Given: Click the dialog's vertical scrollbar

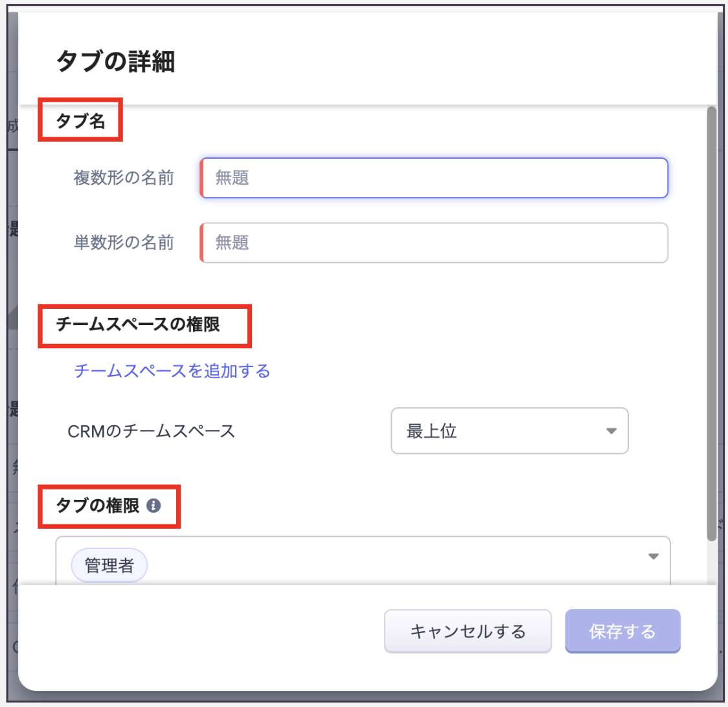Looking at the screenshot, I should pos(712,324).
